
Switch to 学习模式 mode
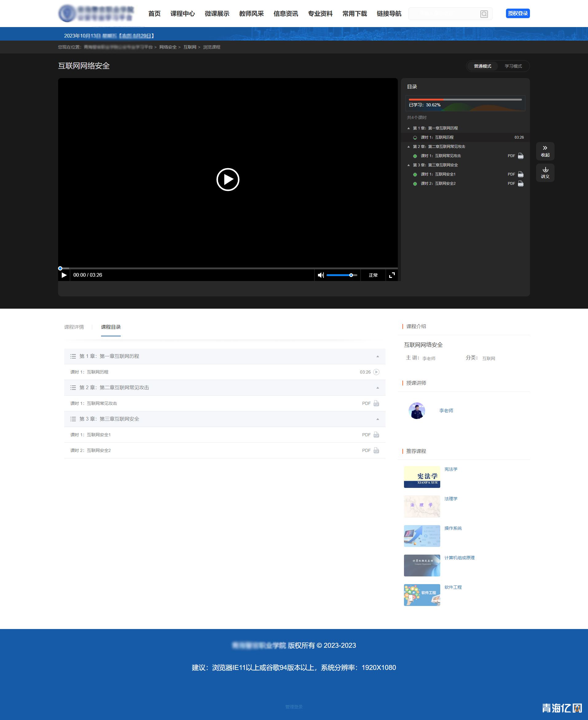click(513, 66)
